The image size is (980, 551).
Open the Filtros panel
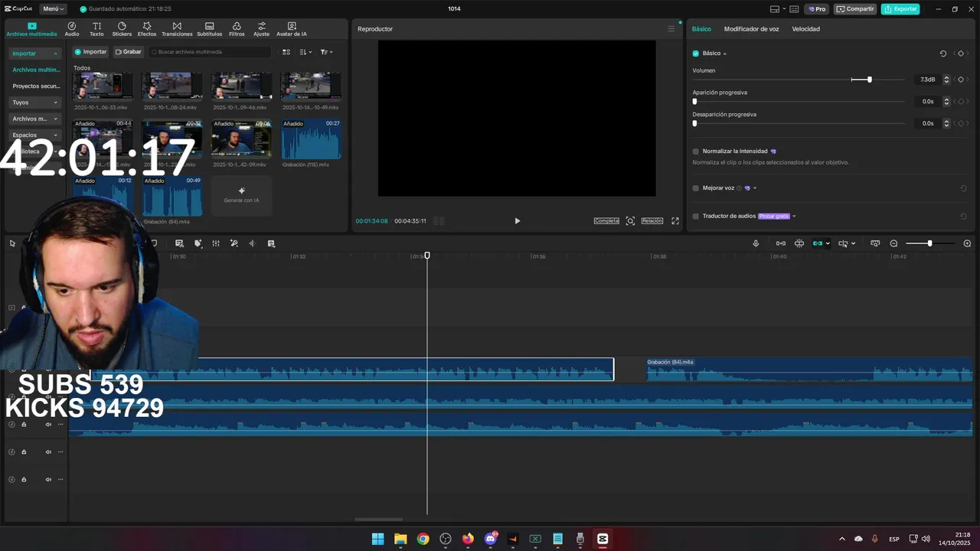tap(237, 29)
